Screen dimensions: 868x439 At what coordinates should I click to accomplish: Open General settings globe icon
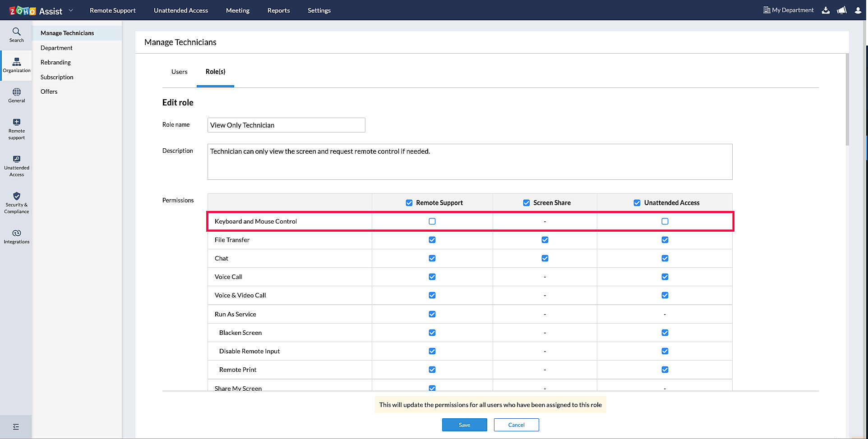pyautogui.click(x=16, y=95)
